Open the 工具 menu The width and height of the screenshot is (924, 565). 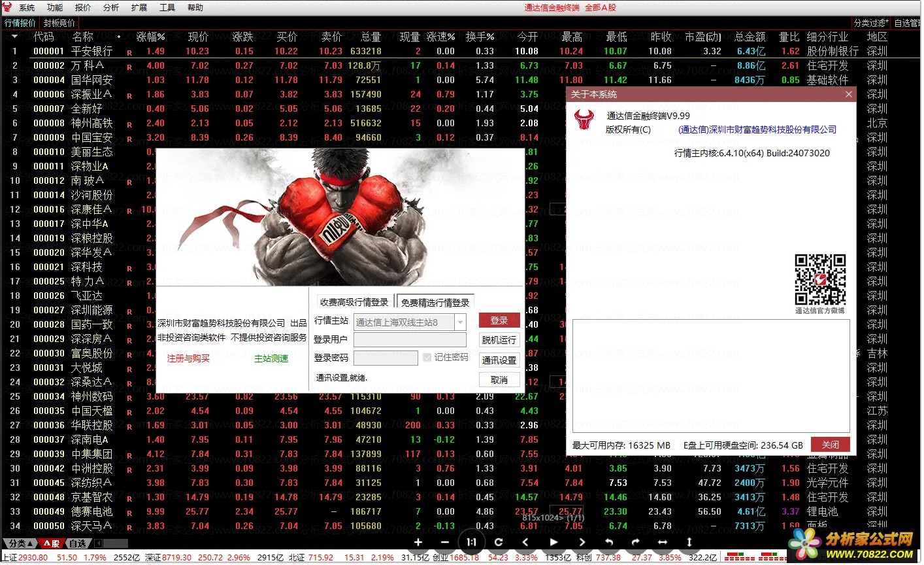point(167,8)
